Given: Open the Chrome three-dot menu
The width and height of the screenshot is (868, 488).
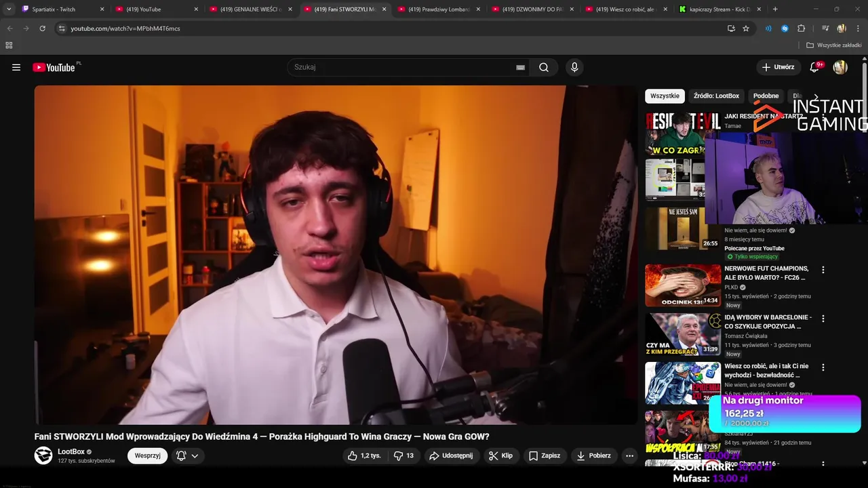Looking at the screenshot, I should click(859, 28).
